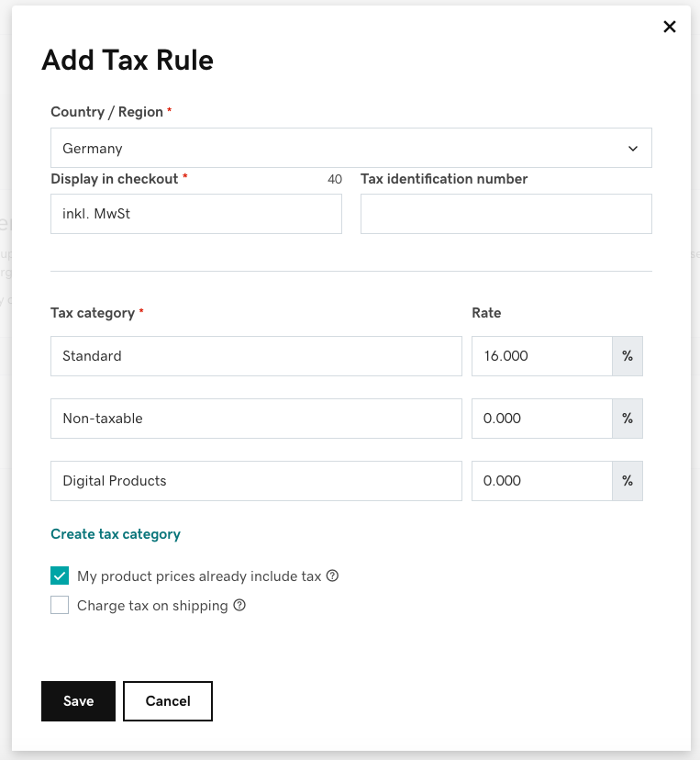Edit the Standard rate value 16.000

[x=542, y=356]
